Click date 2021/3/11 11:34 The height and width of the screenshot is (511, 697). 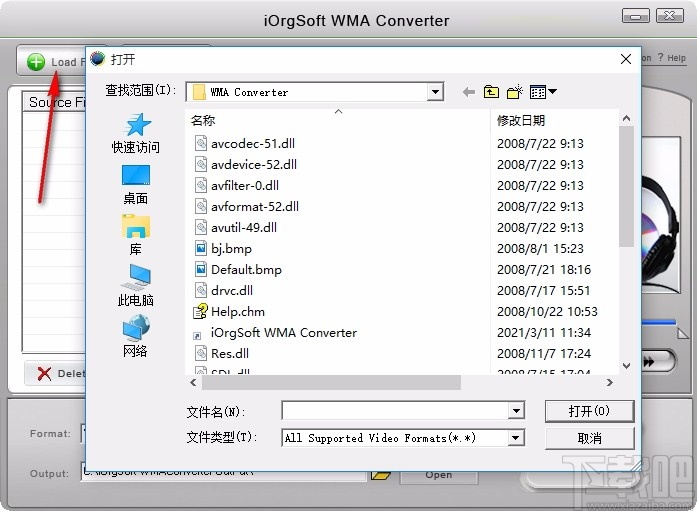pyautogui.click(x=544, y=332)
